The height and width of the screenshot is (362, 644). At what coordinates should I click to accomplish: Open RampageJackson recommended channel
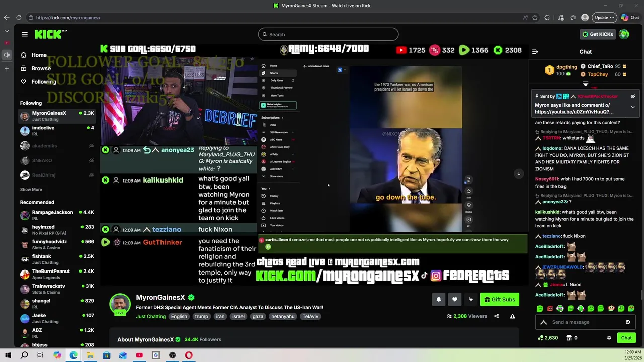click(x=57, y=215)
